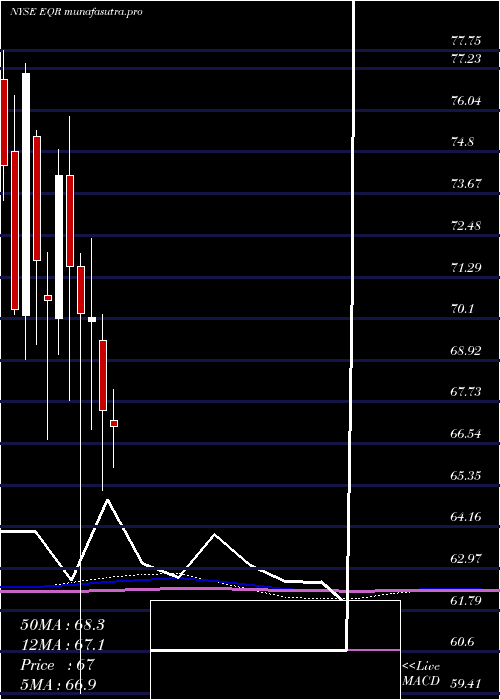Click the 62.97 price axis label

click(x=466, y=558)
